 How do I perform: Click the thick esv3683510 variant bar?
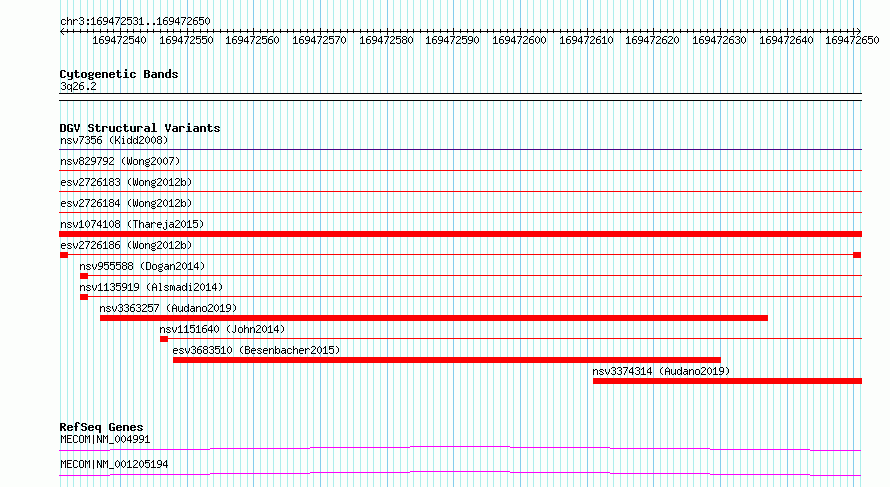point(447,360)
